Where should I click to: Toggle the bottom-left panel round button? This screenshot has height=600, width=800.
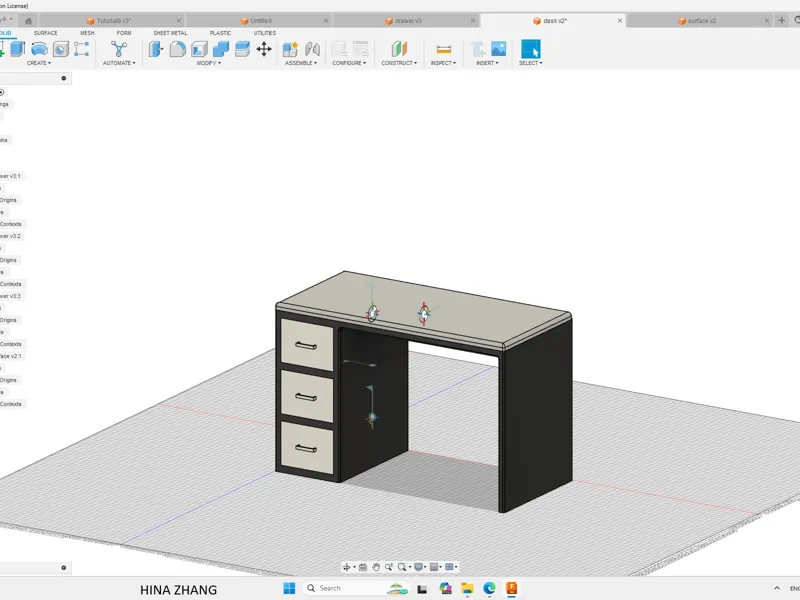(64, 567)
